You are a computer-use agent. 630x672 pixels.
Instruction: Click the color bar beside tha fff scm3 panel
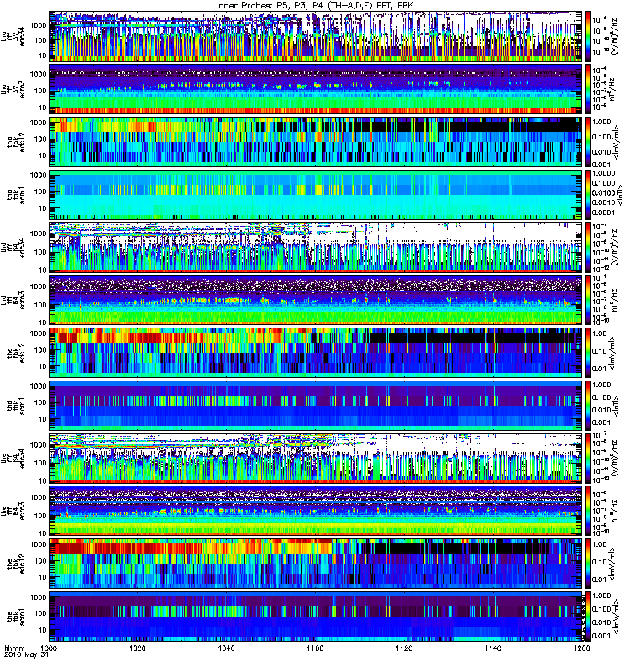coord(588,89)
